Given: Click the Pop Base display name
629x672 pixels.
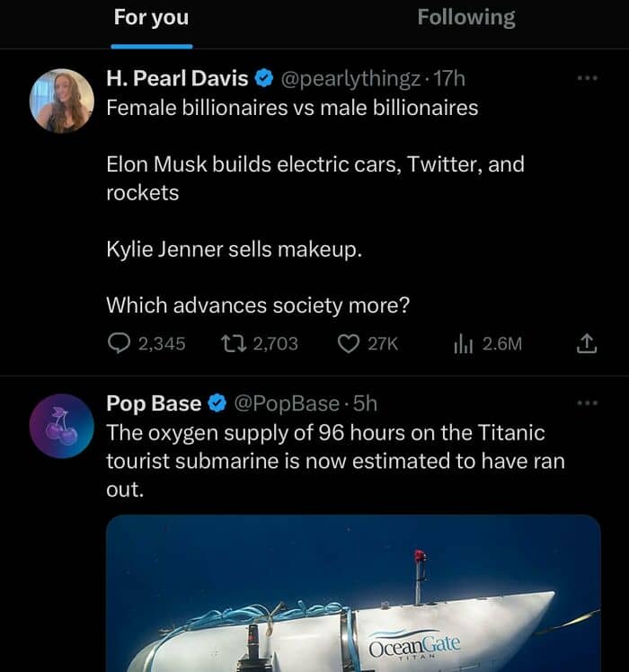Looking at the screenshot, I should click(154, 403).
